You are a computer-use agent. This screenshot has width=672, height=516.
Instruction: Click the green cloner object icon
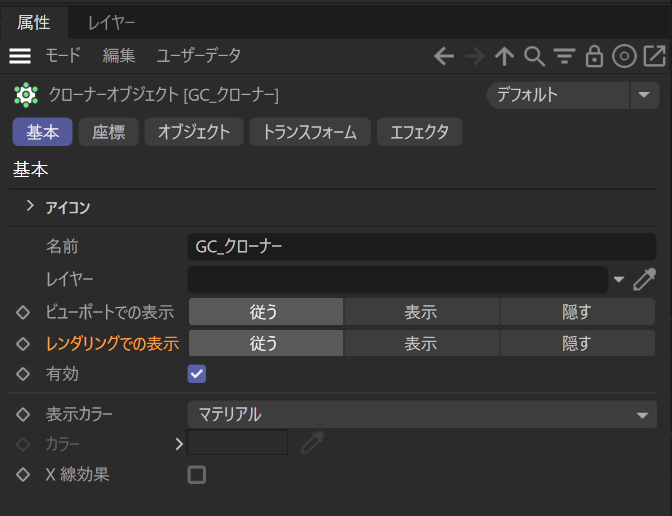(26, 95)
